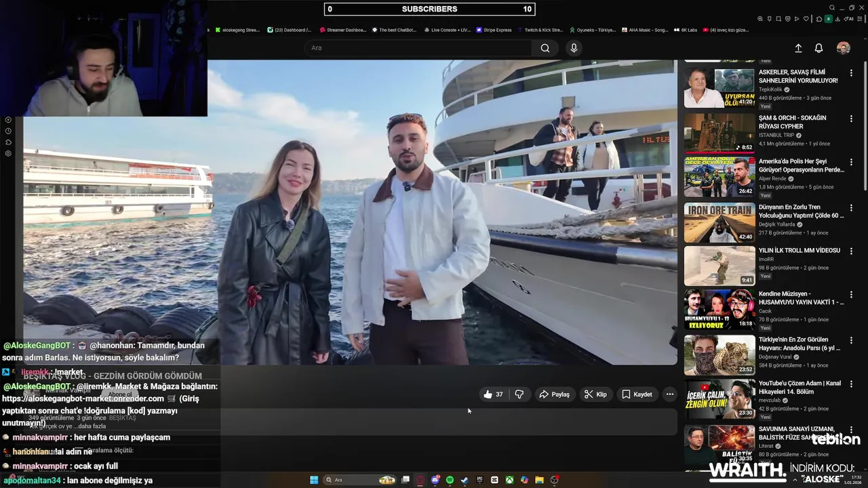The height and width of the screenshot is (488, 868).
Task: Open the Stripe Express bookmark
Action: (494, 30)
